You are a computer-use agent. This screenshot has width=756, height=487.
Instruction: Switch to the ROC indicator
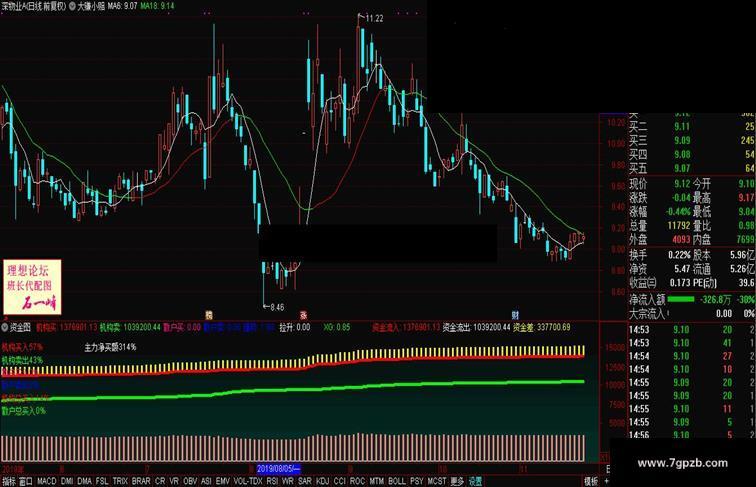(357, 481)
